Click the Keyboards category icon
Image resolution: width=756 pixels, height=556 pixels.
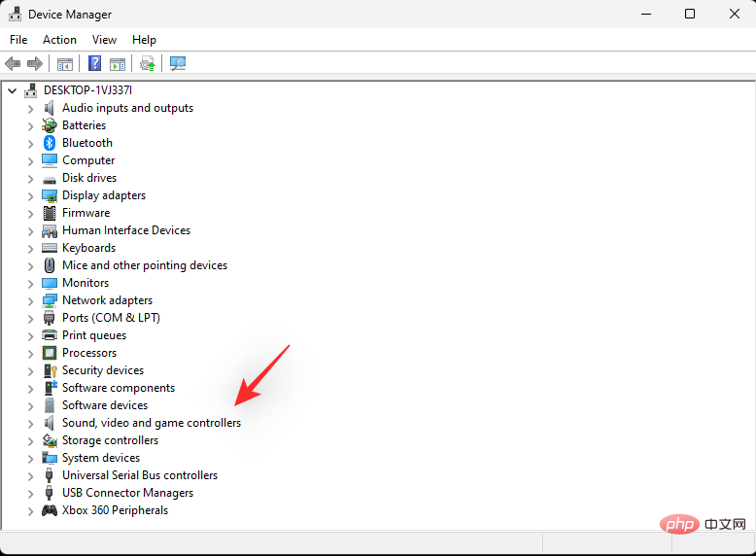pos(50,248)
